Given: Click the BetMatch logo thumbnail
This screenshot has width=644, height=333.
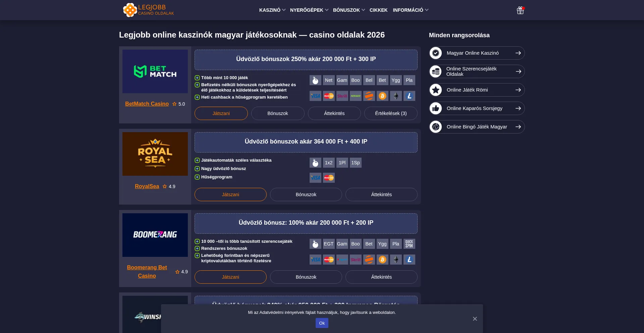Looking at the screenshot, I should (x=155, y=71).
